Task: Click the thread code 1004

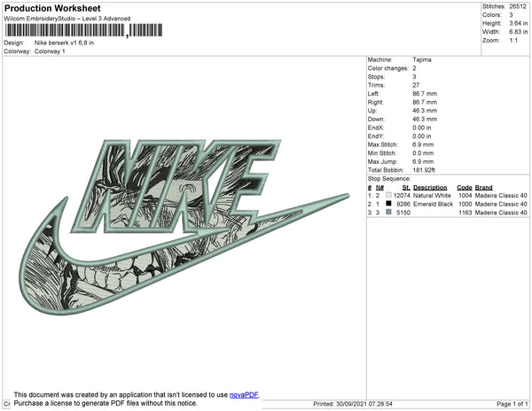Action: [465, 196]
